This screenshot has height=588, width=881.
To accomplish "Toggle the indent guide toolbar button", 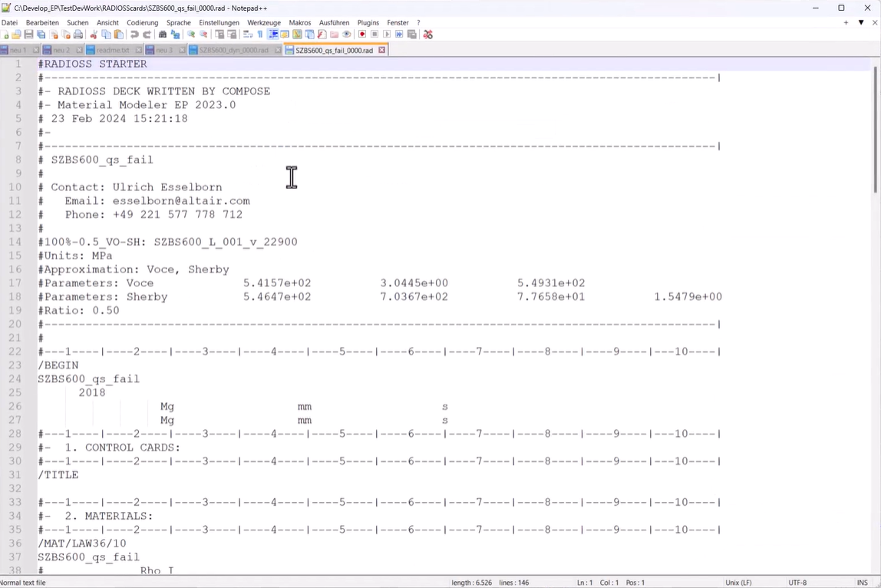I will tap(273, 35).
